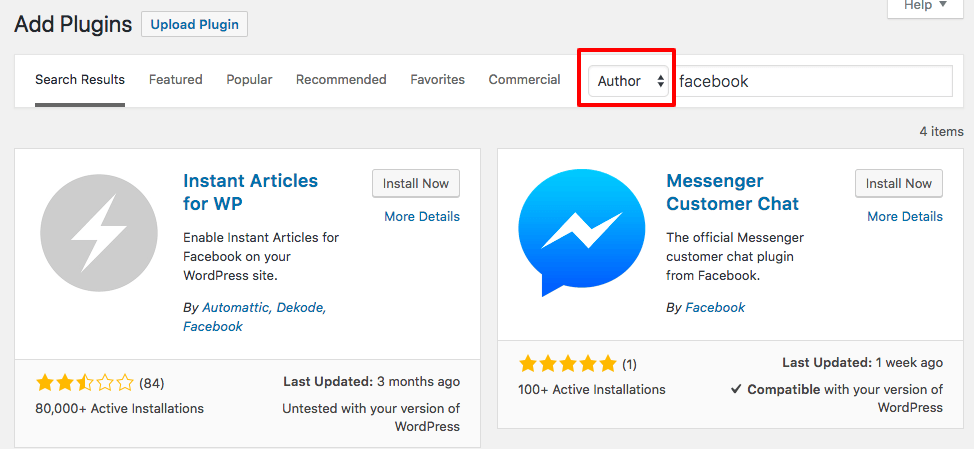
Task: Click the 100+ Active Installations text
Action: [592, 390]
